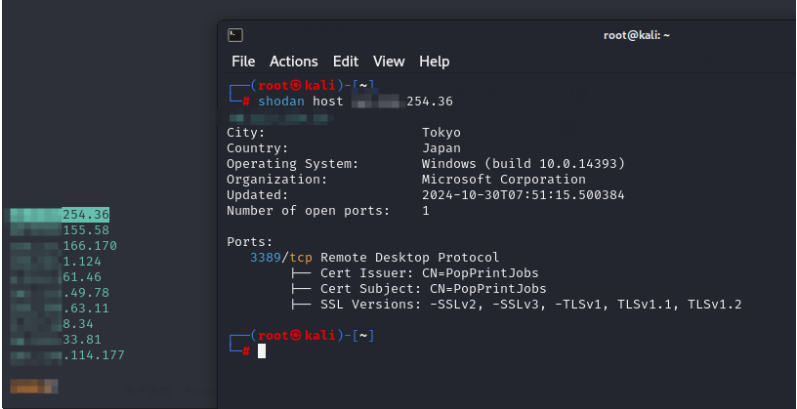Open the Help menu

(x=434, y=62)
